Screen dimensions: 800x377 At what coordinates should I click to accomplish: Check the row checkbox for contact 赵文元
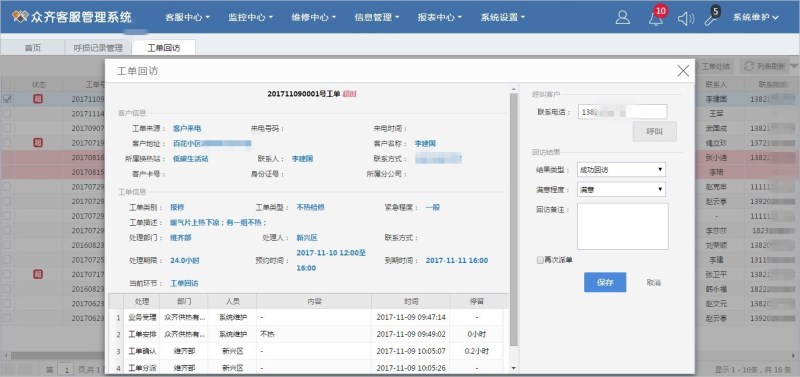pos(7,304)
